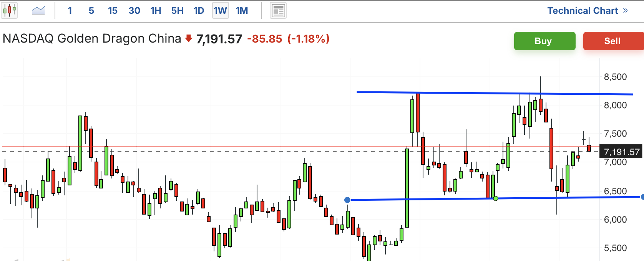The width and height of the screenshot is (644, 261).
Task: Switch to the area chart icon
Action: pos(38,10)
